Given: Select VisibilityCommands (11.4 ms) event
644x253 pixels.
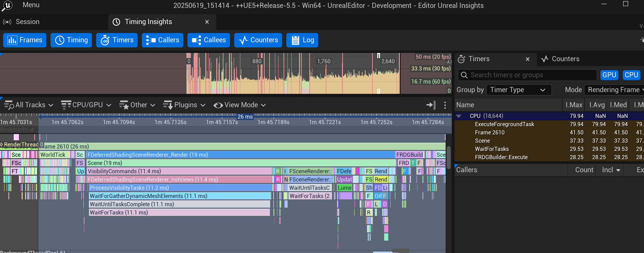Looking at the screenshot, I should (179, 171).
